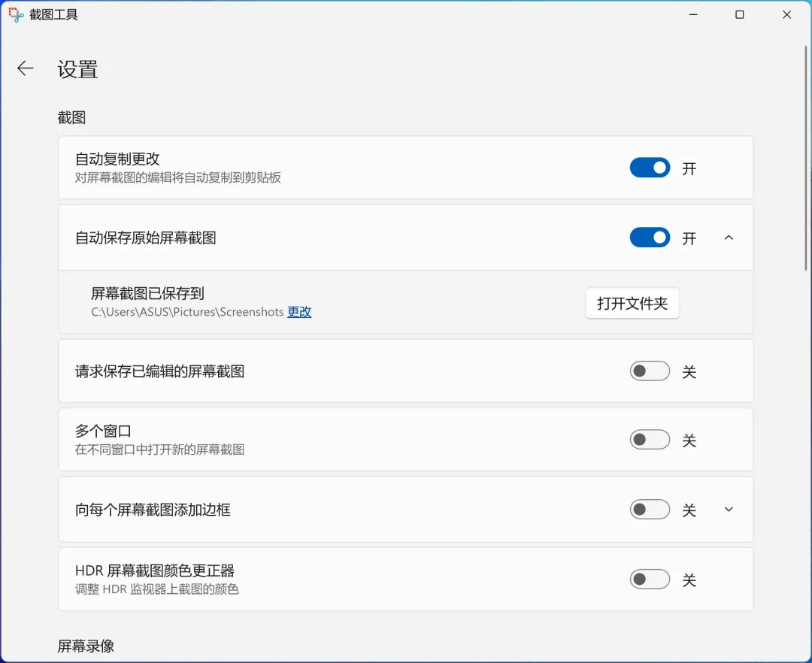Enable the 请求保存已编辑的屏幕截图 toggle
Screen dimensions: 812x663
coord(650,371)
